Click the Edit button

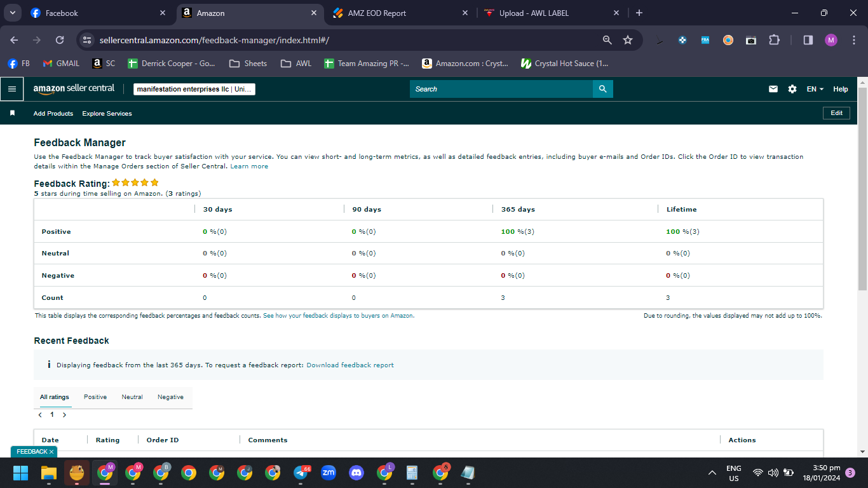point(837,113)
